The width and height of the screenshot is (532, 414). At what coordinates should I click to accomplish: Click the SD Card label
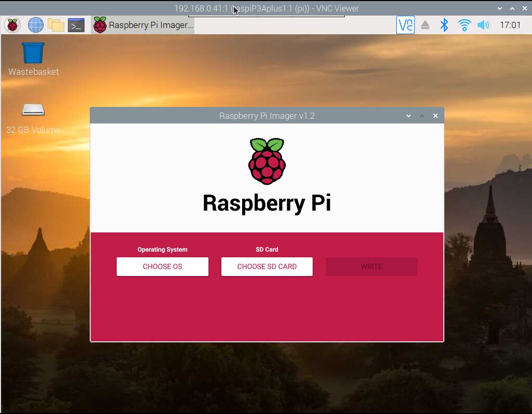pos(267,250)
